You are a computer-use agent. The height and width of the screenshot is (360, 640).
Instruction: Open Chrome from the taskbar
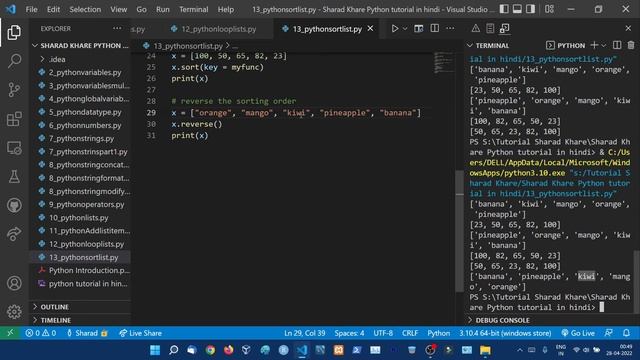[210, 350]
